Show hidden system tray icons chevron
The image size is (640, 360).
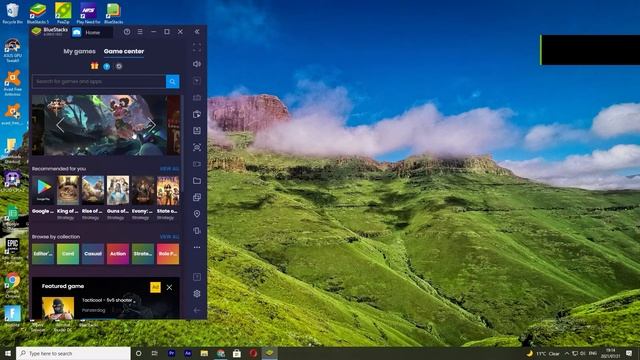click(x=567, y=353)
